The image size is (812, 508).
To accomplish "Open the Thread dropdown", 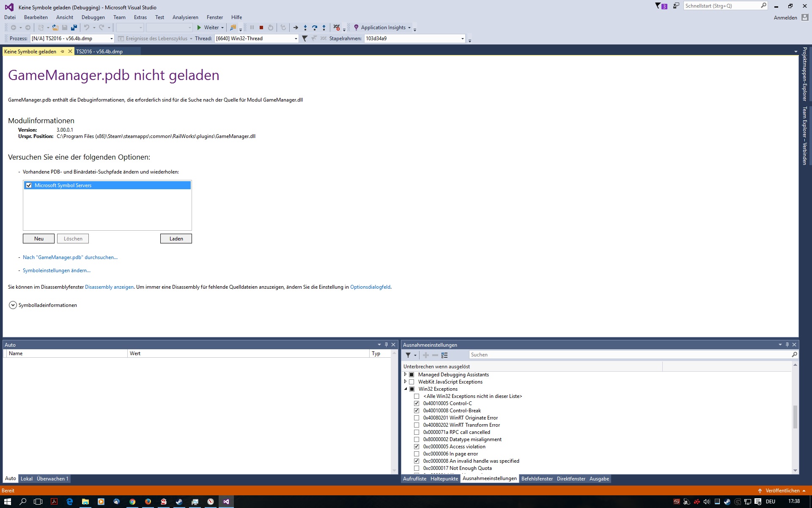I will 296,39.
